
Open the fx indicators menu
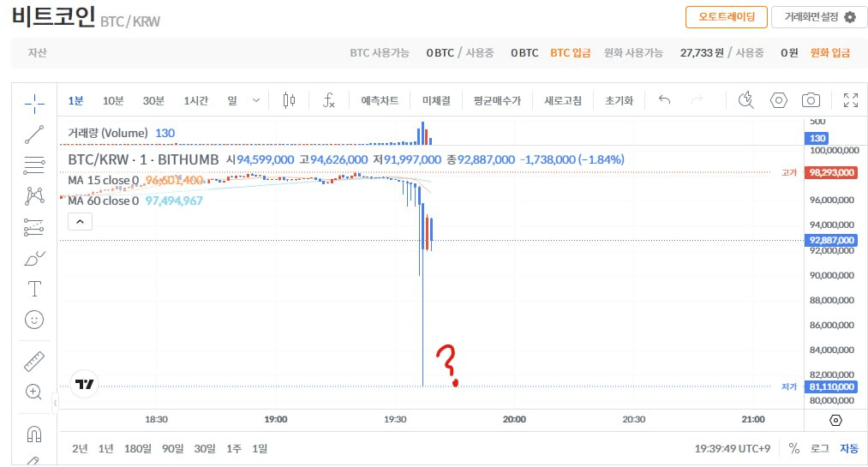click(x=329, y=100)
